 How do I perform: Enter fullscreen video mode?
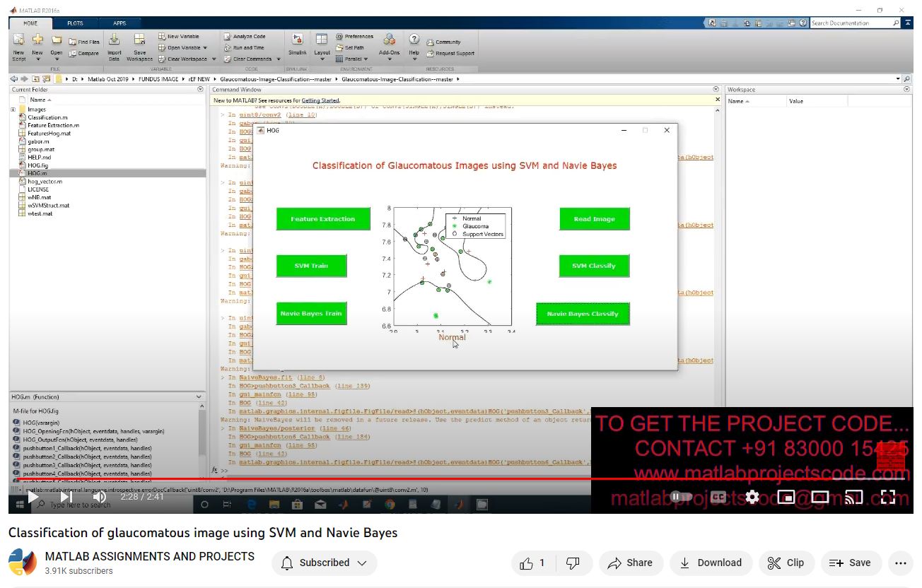(888, 497)
